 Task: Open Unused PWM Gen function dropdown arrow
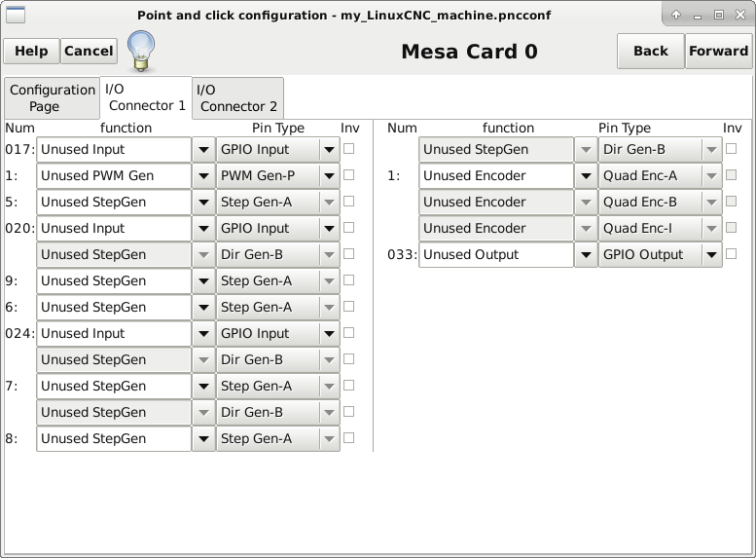point(203,175)
